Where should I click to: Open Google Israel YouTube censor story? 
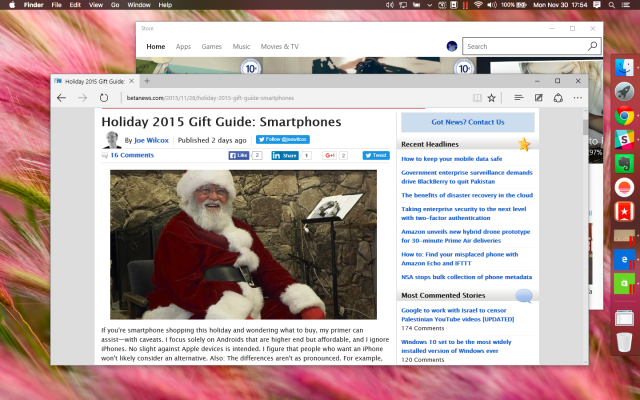[x=458, y=315]
